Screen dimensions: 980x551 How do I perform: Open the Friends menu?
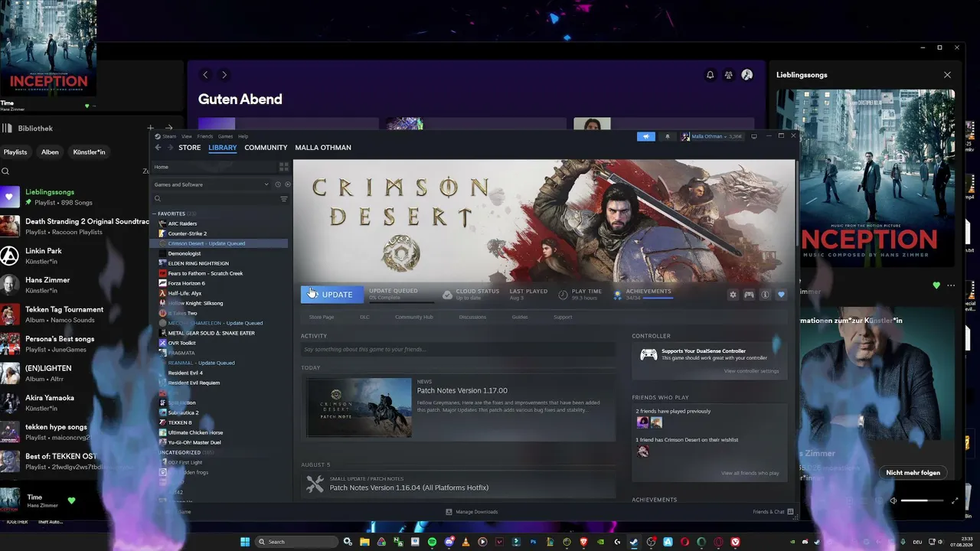(x=205, y=136)
